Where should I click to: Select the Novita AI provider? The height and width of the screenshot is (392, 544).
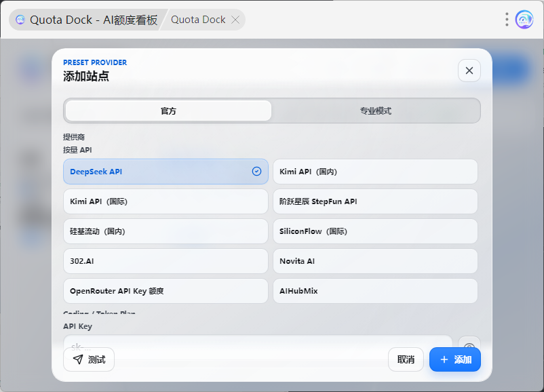point(375,261)
